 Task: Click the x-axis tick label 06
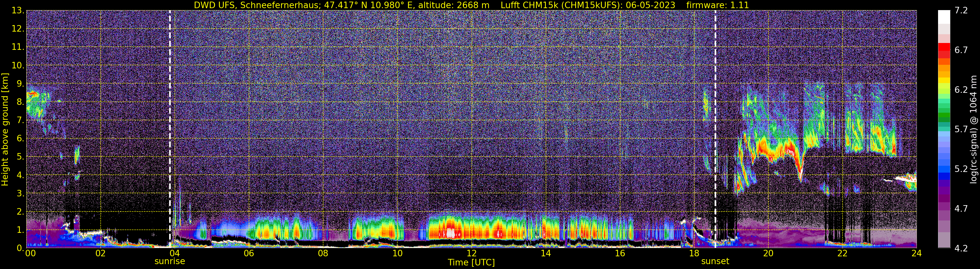coord(248,253)
